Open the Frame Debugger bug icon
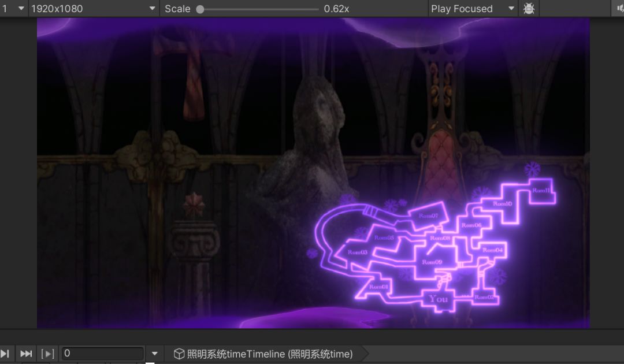Viewport: 624px width, 364px height. (x=529, y=8)
